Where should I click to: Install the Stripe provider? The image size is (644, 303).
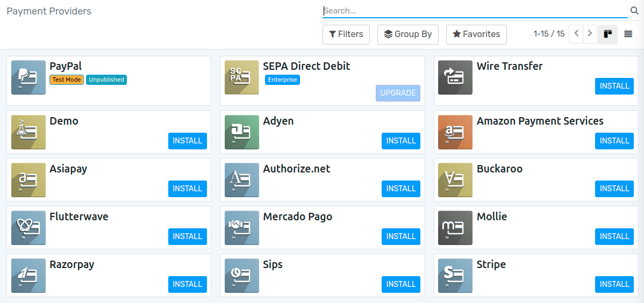614,285
